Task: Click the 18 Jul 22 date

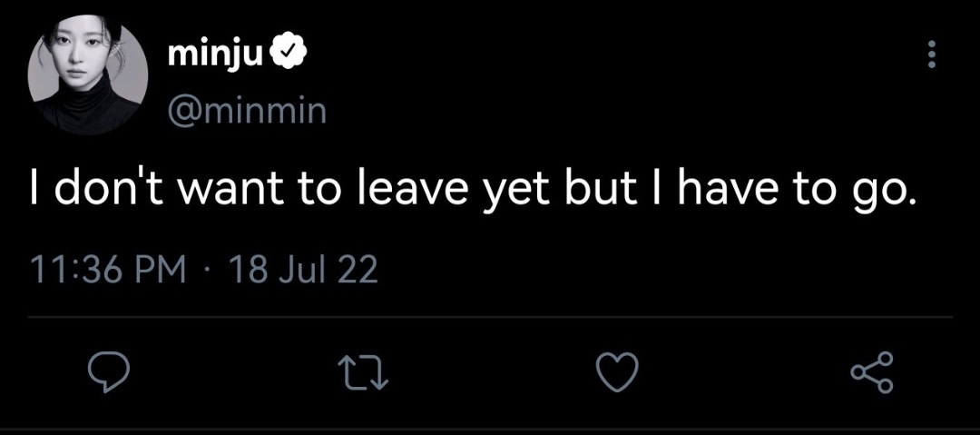Action: click(x=304, y=271)
